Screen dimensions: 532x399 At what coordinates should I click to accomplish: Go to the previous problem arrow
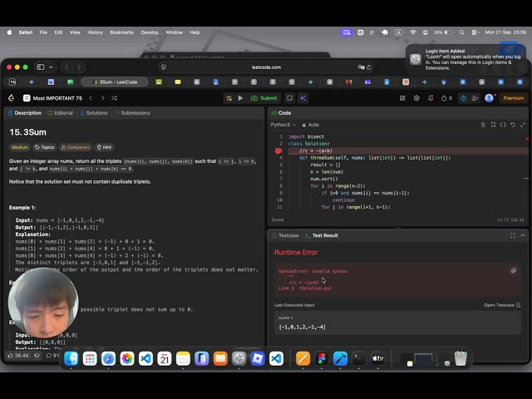coord(91,98)
